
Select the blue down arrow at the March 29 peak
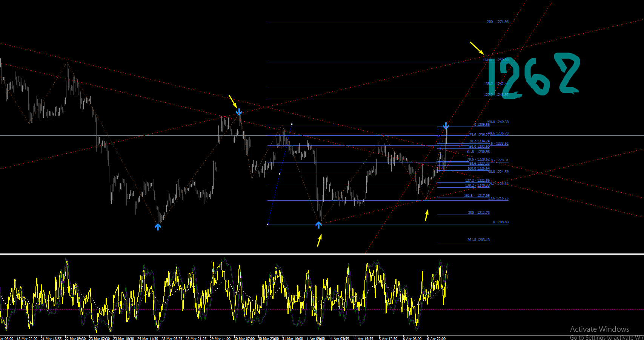(239, 112)
